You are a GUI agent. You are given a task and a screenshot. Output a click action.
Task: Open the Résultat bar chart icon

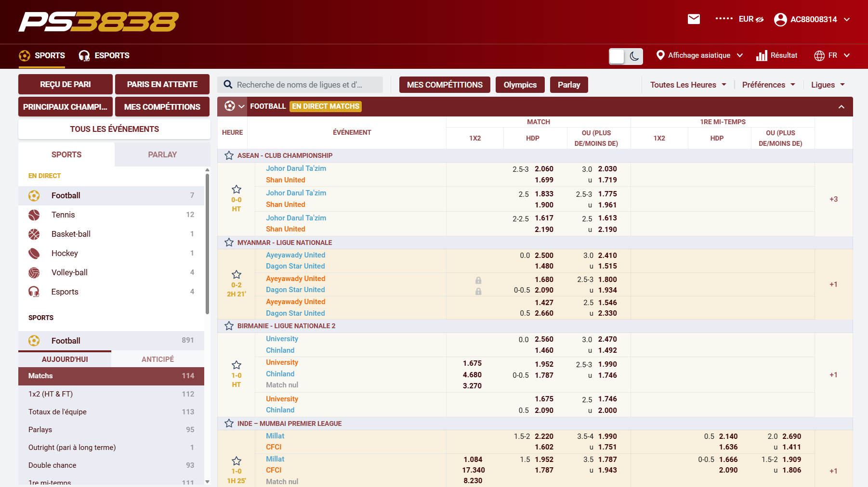pyautogui.click(x=762, y=55)
